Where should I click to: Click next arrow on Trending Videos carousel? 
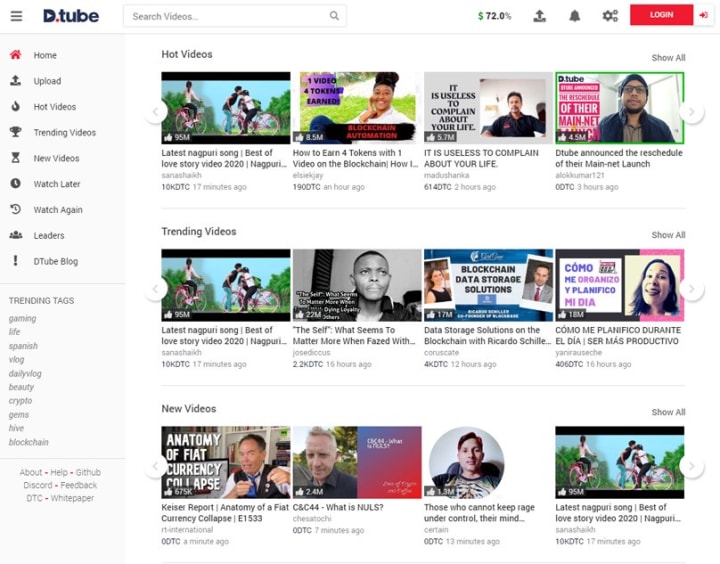[x=692, y=289]
